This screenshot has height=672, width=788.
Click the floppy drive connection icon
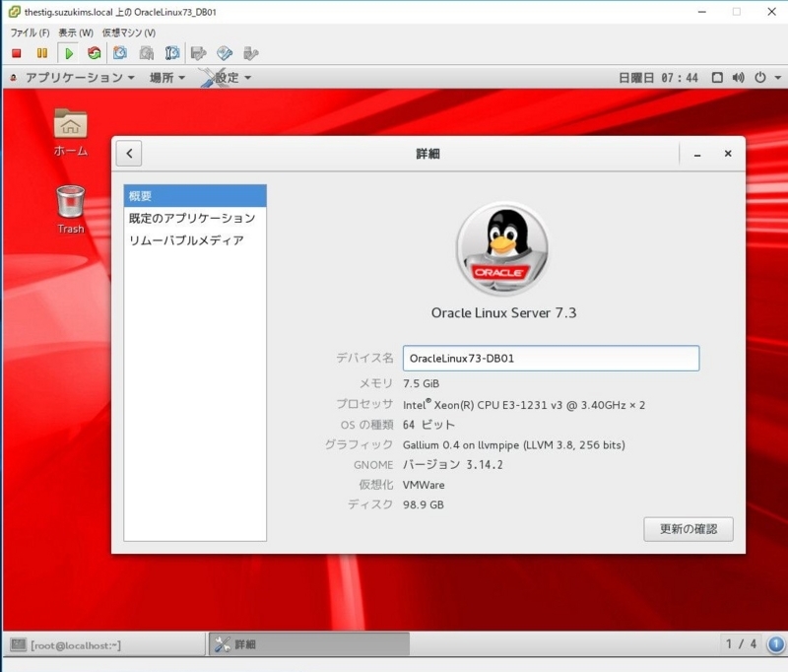(x=199, y=53)
